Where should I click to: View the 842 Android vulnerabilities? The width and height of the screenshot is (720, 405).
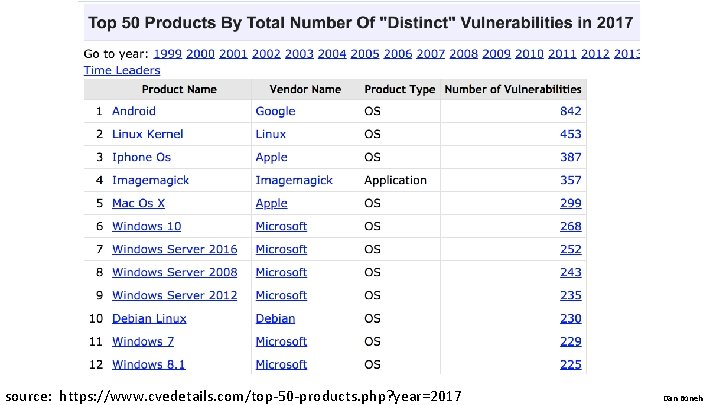point(570,111)
